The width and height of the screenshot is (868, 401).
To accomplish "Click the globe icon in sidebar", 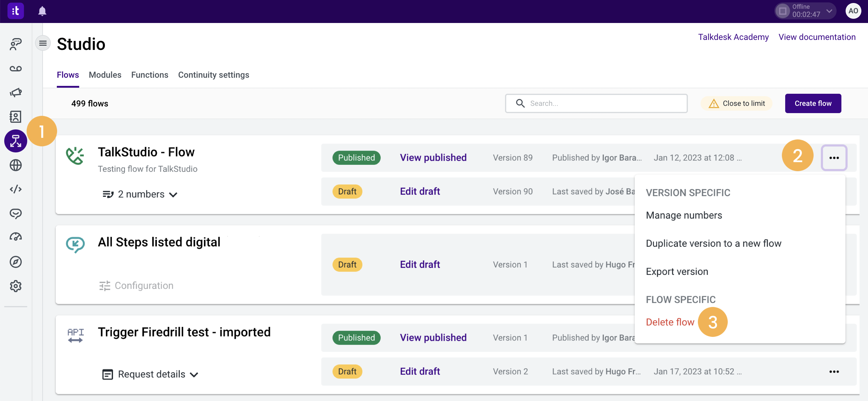I will [x=15, y=165].
